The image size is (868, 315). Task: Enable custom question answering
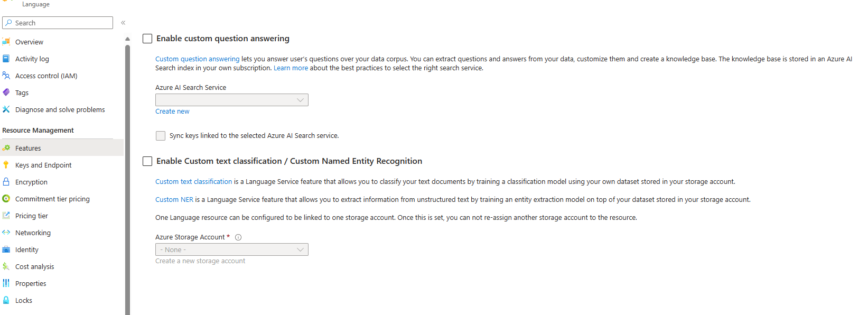coord(147,38)
